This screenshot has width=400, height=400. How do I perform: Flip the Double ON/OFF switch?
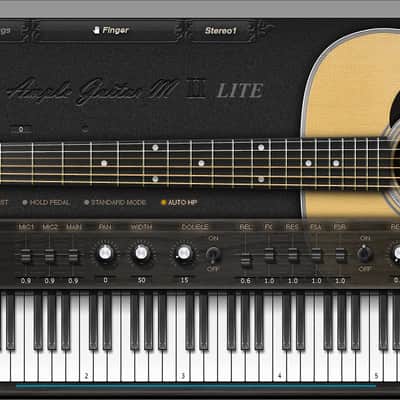pyautogui.click(x=213, y=254)
